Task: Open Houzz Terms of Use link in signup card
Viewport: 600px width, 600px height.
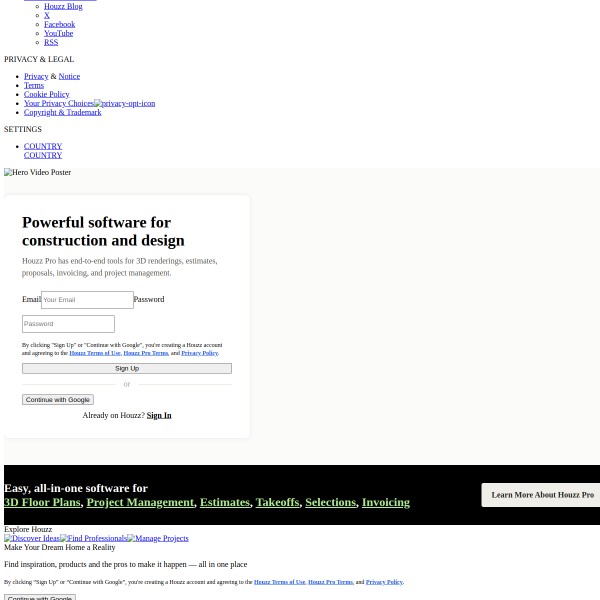Action: (95, 353)
